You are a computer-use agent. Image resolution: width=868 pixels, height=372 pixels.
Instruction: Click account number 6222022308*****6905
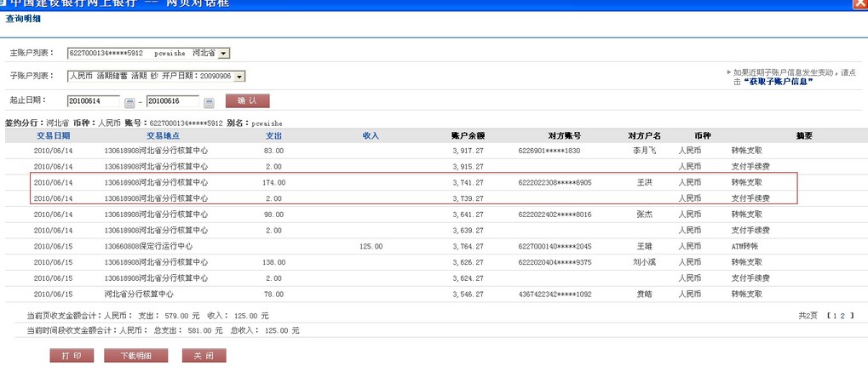click(555, 183)
